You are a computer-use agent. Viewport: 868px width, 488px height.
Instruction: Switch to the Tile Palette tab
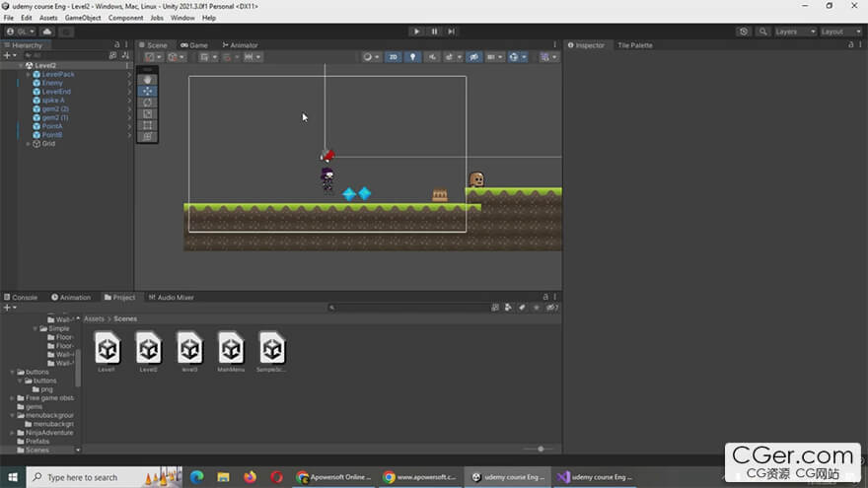click(635, 45)
